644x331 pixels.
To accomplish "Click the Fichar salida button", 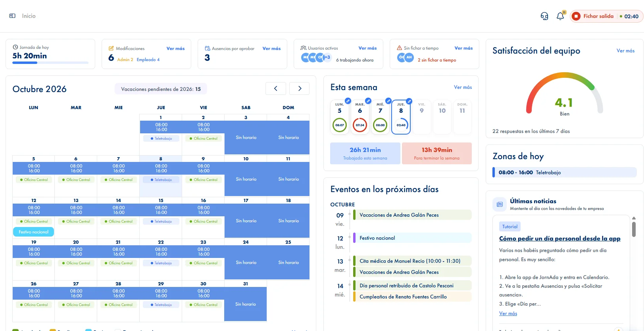I will click(606, 16).
